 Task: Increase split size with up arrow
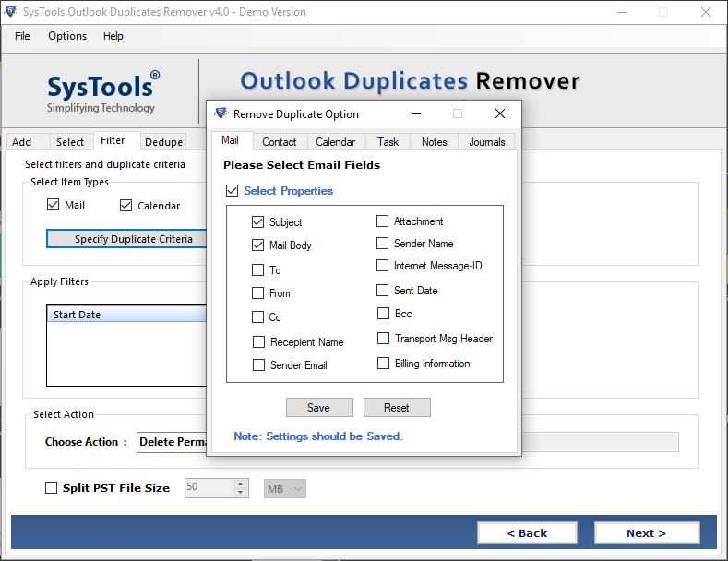tap(241, 483)
